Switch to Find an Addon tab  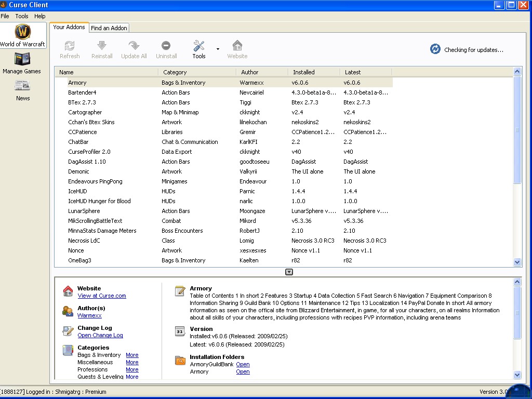(109, 28)
